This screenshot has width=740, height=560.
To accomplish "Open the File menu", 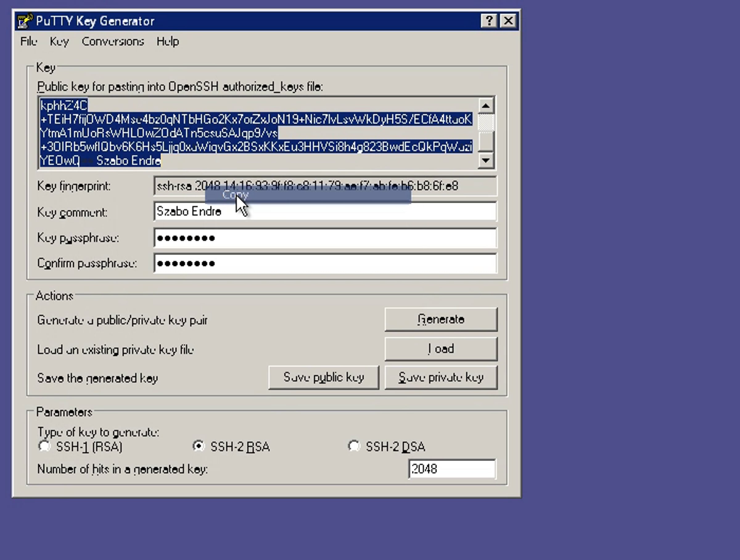I will pos(28,42).
